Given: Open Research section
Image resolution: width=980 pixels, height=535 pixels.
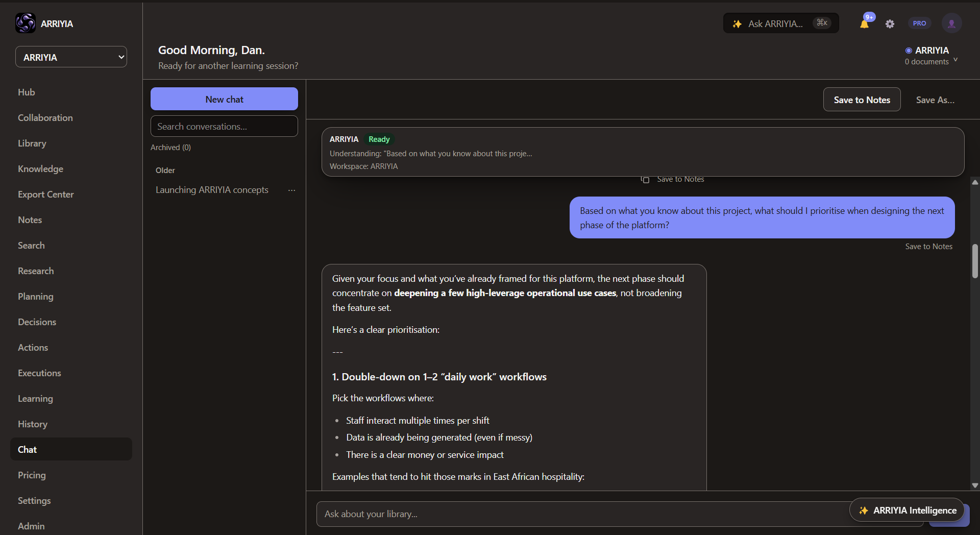Looking at the screenshot, I should point(36,271).
